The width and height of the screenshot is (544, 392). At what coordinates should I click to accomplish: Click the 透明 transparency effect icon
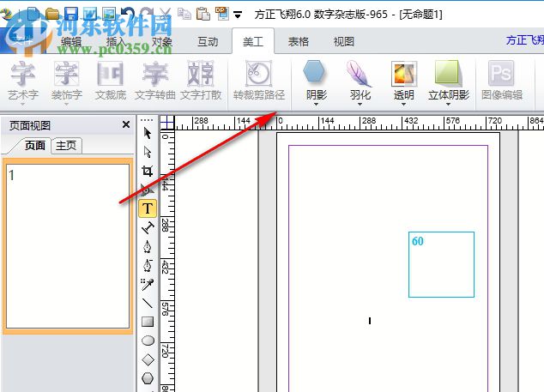(x=403, y=73)
